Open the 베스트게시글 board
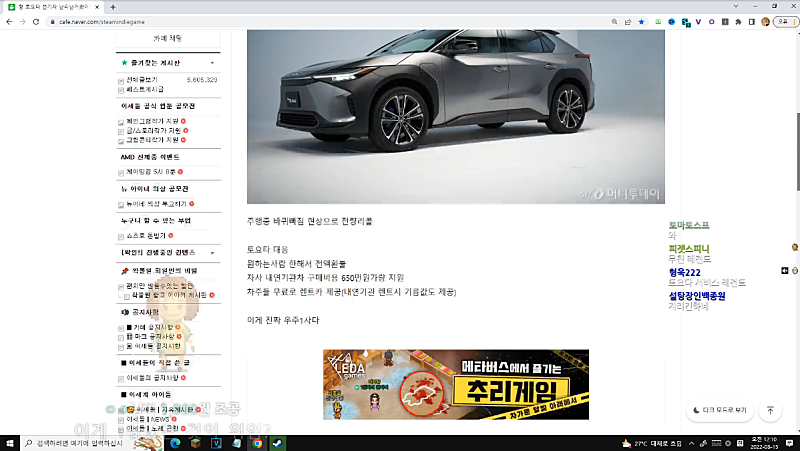Viewport: 800px width, 451px height. pyautogui.click(x=145, y=89)
